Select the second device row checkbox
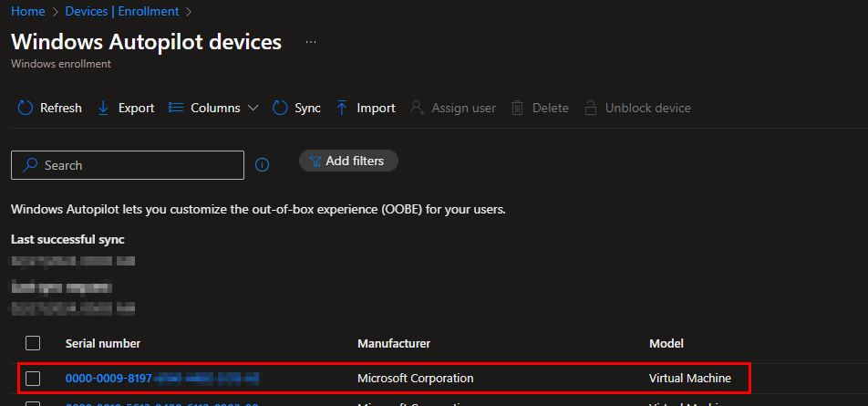The width and height of the screenshot is (868, 406). pyautogui.click(x=33, y=402)
